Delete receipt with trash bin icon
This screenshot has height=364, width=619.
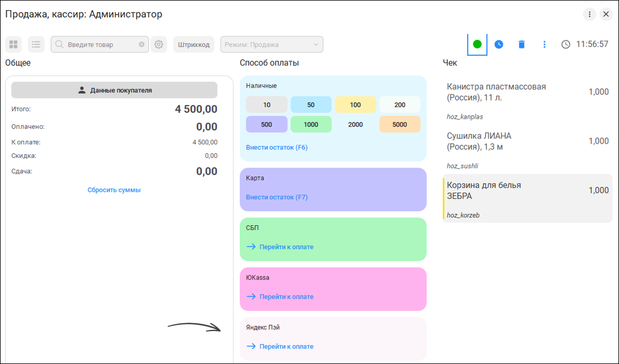pyautogui.click(x=521, y=44)
